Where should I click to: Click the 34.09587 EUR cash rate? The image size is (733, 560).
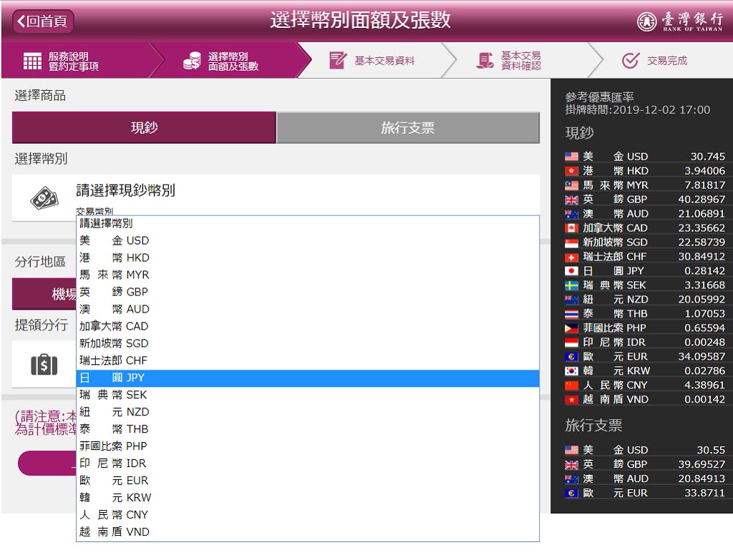point(702,357)
